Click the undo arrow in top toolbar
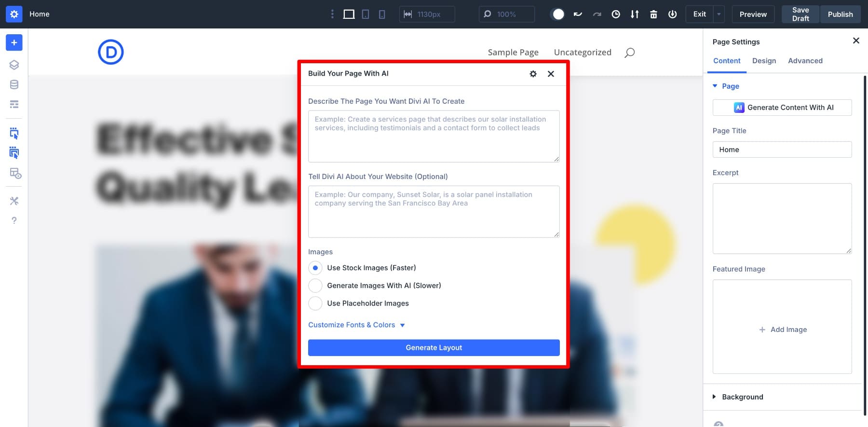Image resolution: width=868 pixels, height=427 pixels. [578, 14]
